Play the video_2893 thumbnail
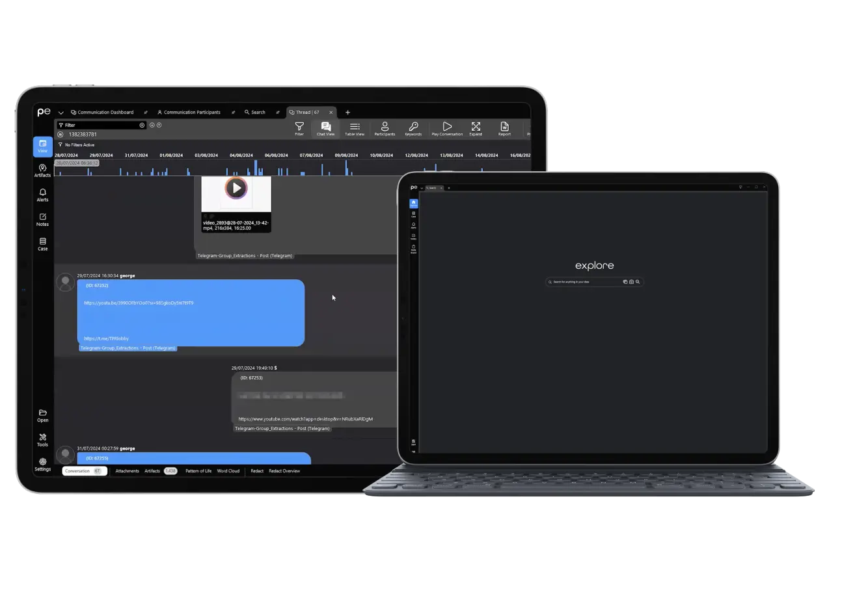This screenshot has height=600, width=868. (x=236, y=189)
